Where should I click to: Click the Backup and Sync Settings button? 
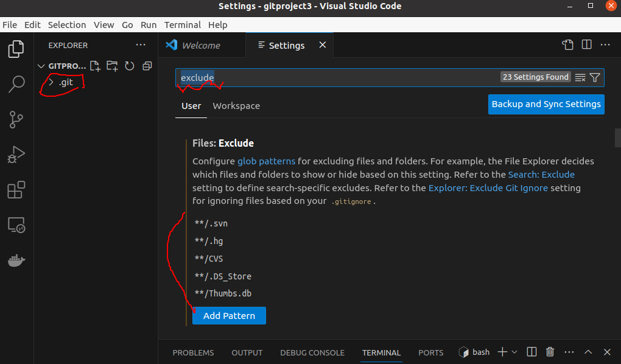pos(546,104)
